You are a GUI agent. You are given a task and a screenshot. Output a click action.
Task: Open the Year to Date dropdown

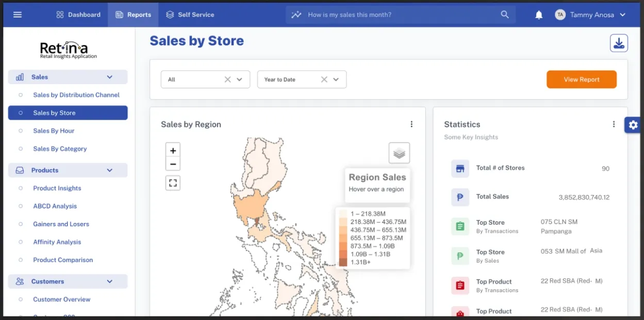click(x=336, y=79)
